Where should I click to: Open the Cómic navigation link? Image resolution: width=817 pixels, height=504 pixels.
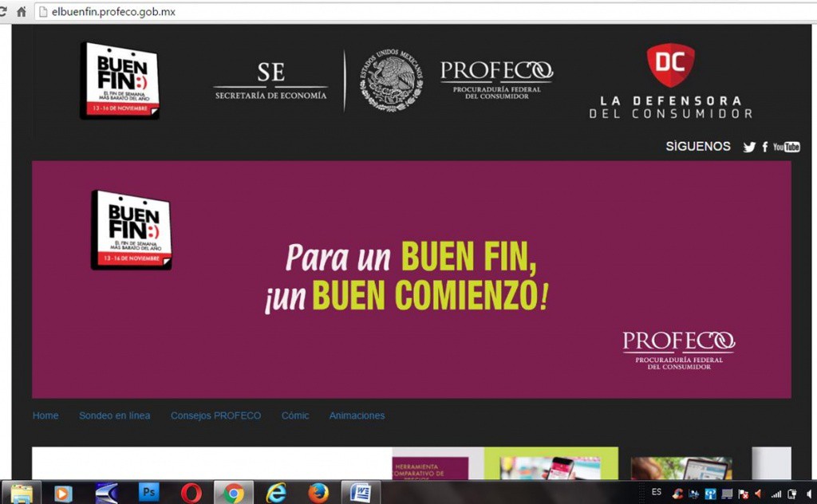[295, 415]
